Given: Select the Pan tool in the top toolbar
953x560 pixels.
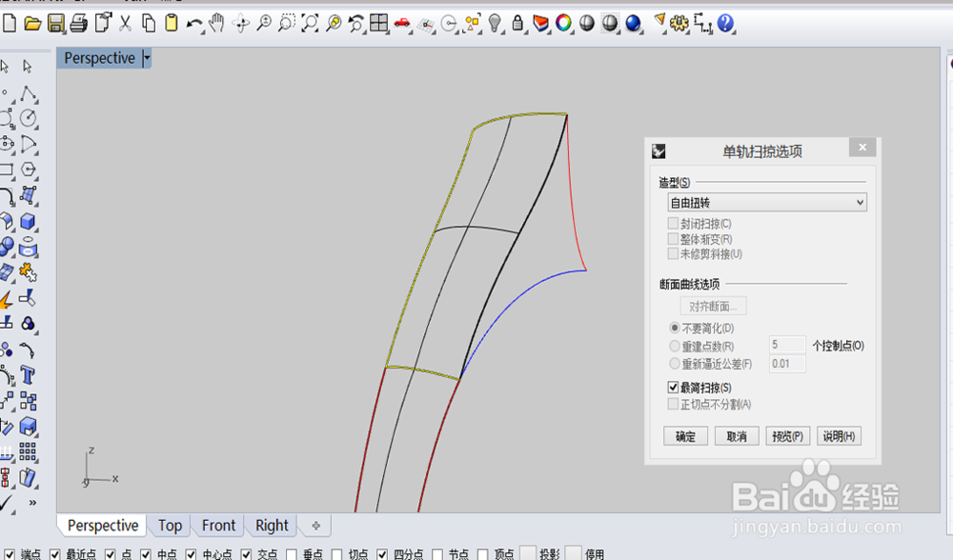Looking at the screenshot, I should tap(216, 23).
